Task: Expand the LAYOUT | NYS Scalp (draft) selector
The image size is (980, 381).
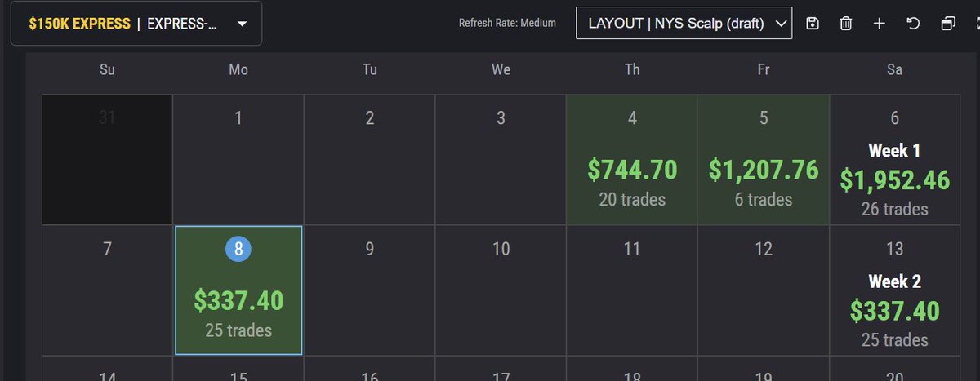Action: (x=684, y=24)
